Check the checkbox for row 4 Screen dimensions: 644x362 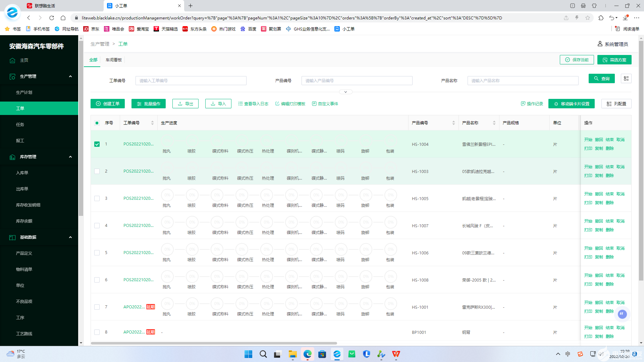(97, 226)
